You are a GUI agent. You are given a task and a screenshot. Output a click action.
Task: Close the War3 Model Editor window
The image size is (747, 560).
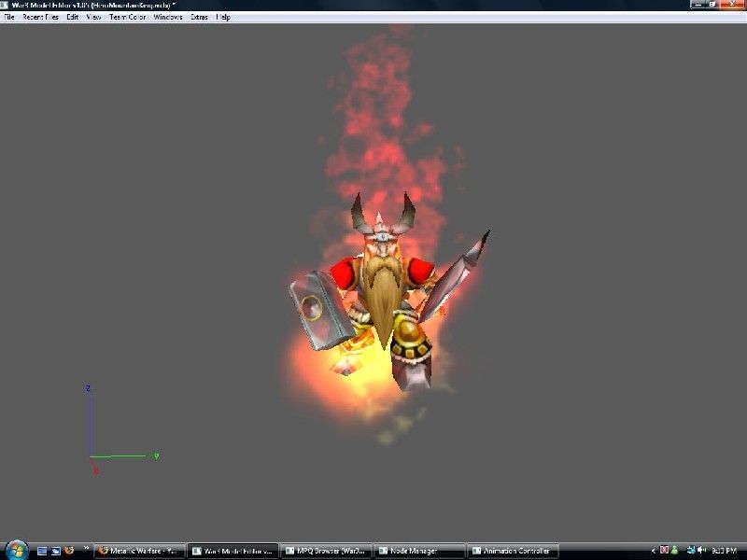tap(734, 5)
